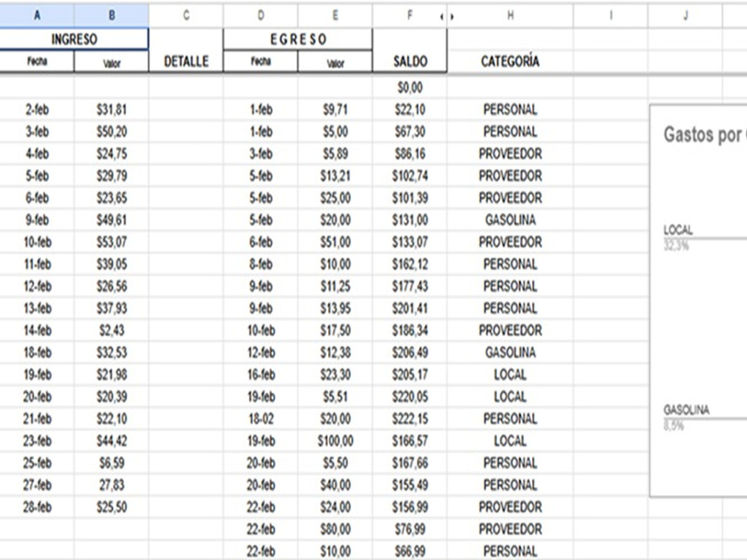Select ingreso value $21,98
The width and height of the screenshot is (747, 560).
point(111,374)
